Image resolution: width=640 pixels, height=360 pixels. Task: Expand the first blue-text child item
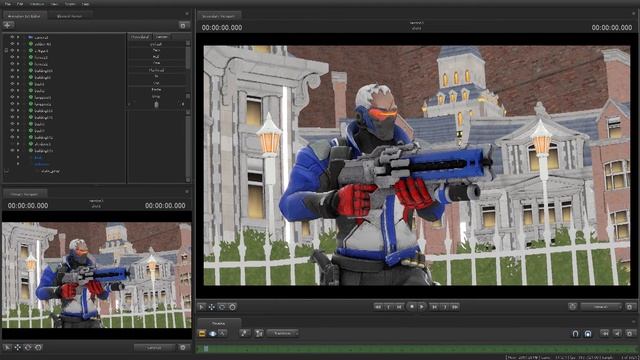pyautogui.click(x=18, y=158)
